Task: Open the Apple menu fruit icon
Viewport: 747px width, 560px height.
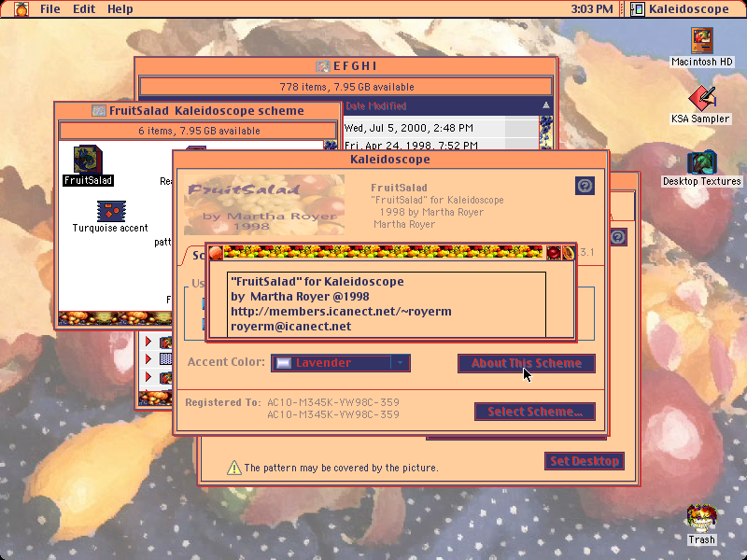Action: point(21,9)
